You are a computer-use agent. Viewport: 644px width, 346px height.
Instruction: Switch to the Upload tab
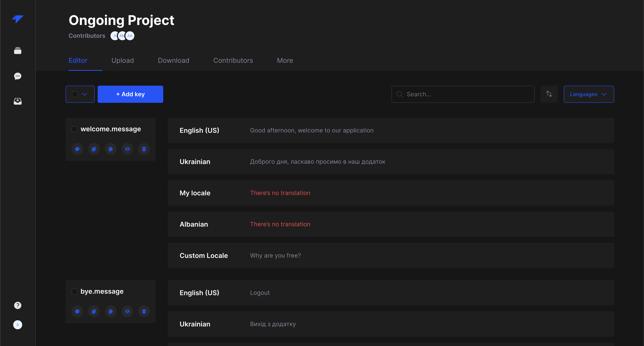coord(122,61)
